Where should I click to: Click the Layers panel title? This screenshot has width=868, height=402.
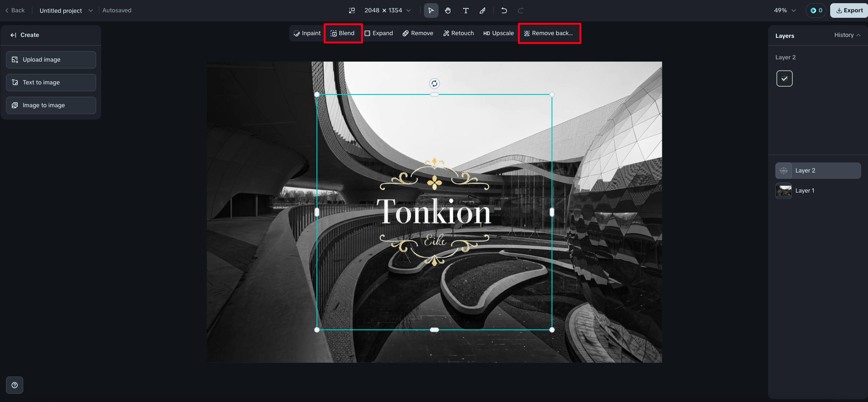tap(785, 36)
